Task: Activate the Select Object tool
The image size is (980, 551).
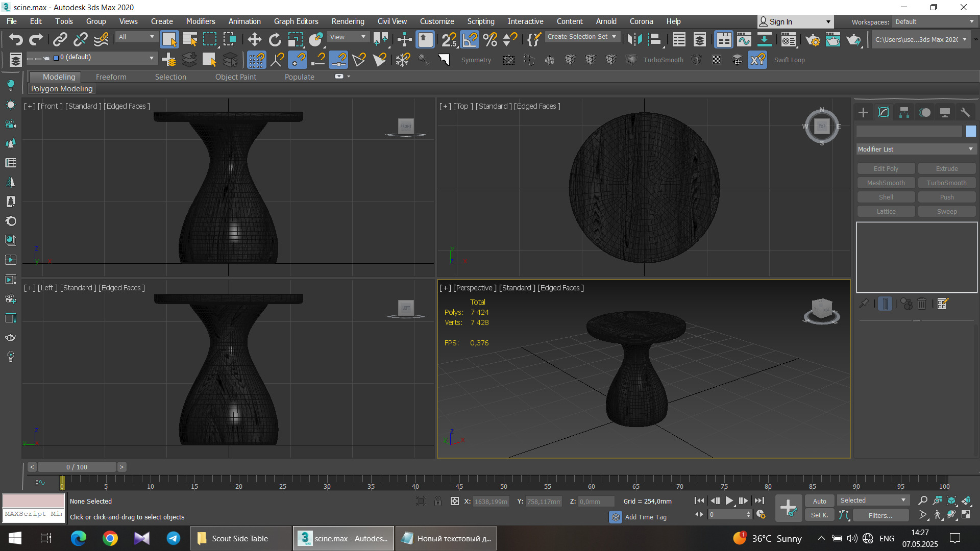Action: tap(169, 39)
